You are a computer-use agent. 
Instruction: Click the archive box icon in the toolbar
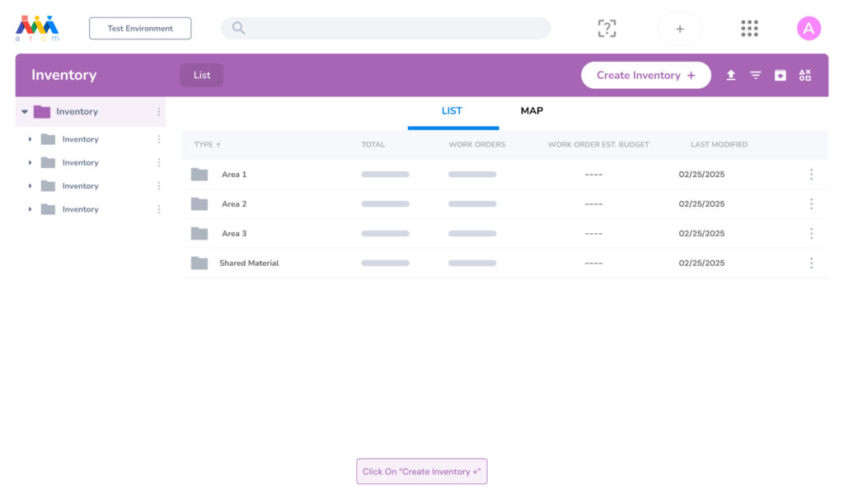click(780, 75)
